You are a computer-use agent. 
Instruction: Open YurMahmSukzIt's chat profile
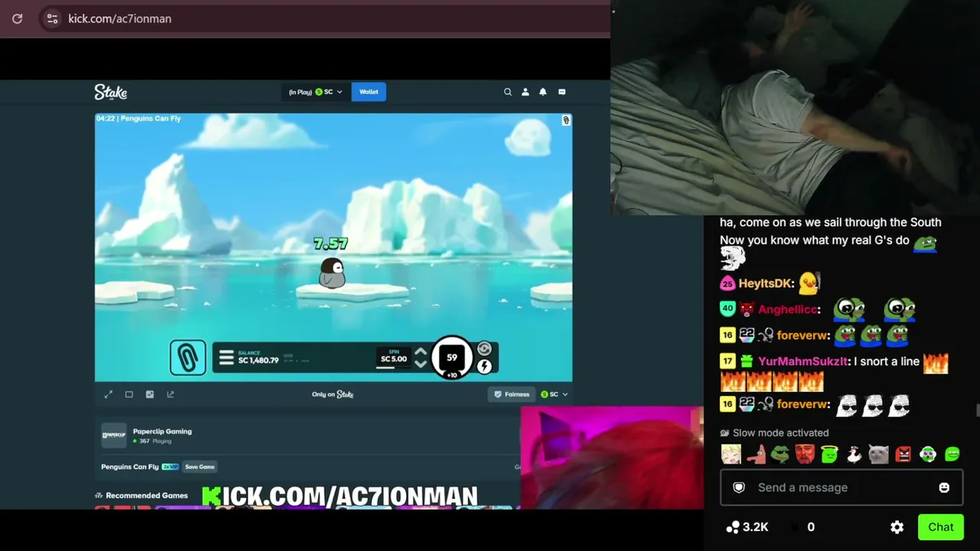point(802,361)
